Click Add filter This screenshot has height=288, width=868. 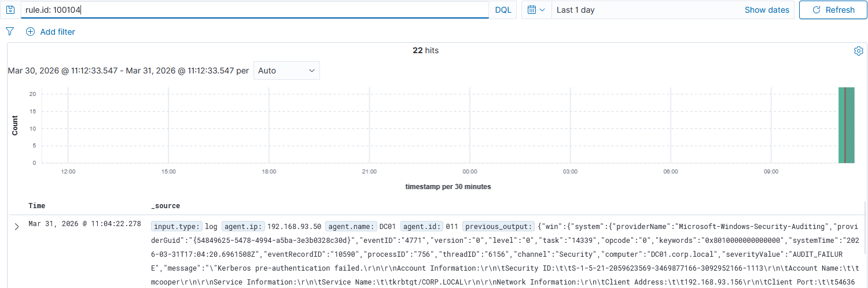(x=57, y=32)
